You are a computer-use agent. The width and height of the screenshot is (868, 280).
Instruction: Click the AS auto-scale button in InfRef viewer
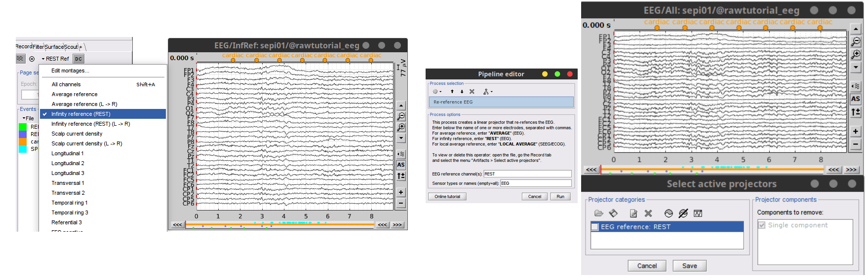(401, 165)
